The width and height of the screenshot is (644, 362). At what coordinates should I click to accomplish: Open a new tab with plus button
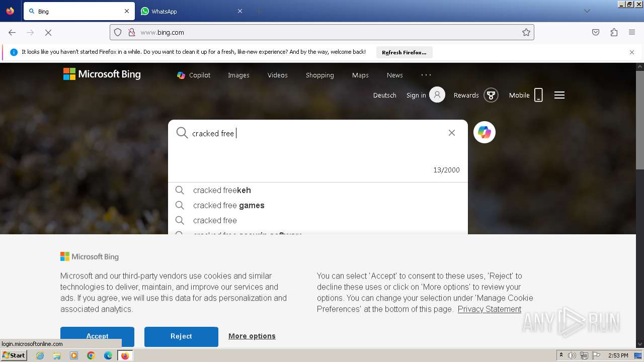(x=259, y=11)
